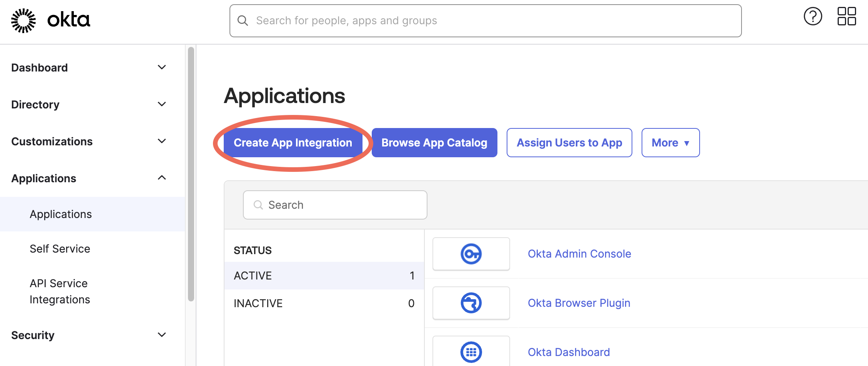Click Create App Integration button

[293, 143]
